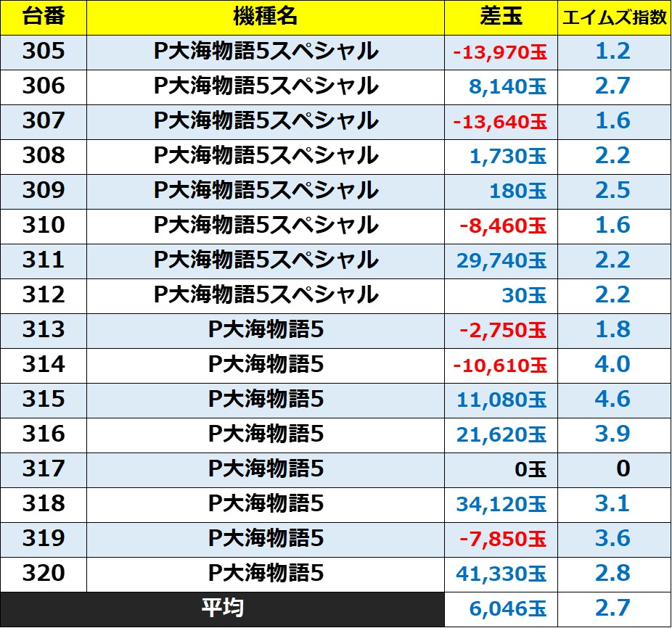Screen dimensions: 672x628
Task: Click the 3.9 index value
Action: click(612, 434)
